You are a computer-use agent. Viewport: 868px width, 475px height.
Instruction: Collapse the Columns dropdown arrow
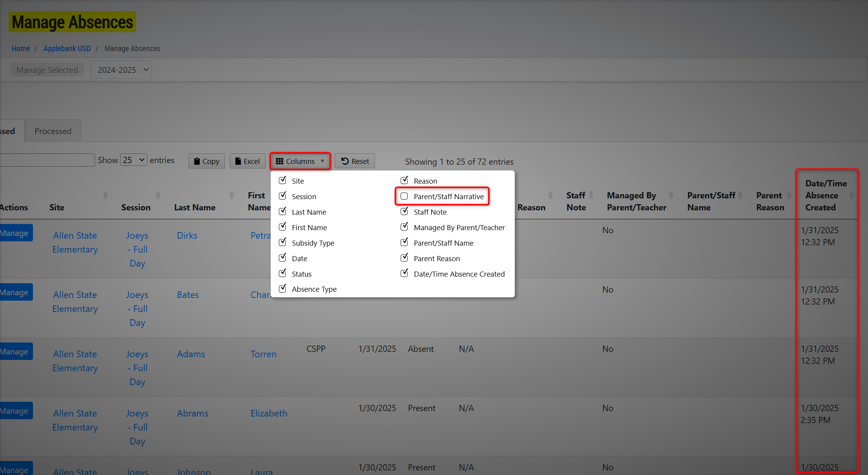(x=322, y=161)
